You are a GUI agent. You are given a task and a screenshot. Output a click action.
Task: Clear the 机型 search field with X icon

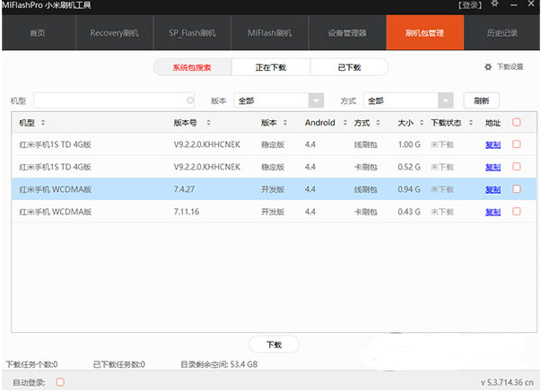click(190, 100)
